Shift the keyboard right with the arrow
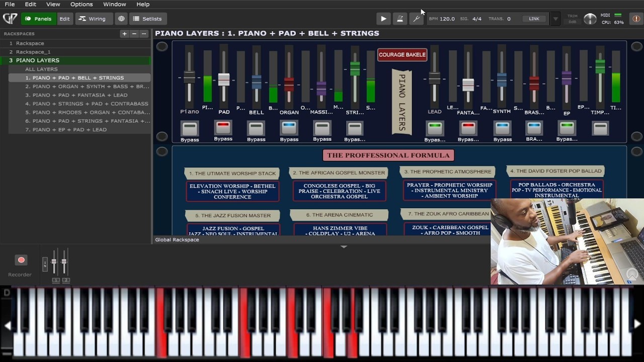This screenshot has width=644, height=362. [637, 324]
